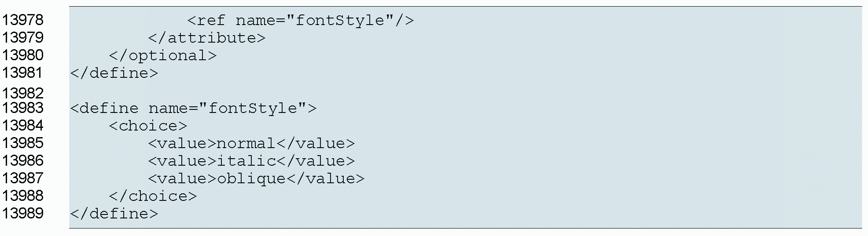Click the word italic in the value element

tap(246, 161)
